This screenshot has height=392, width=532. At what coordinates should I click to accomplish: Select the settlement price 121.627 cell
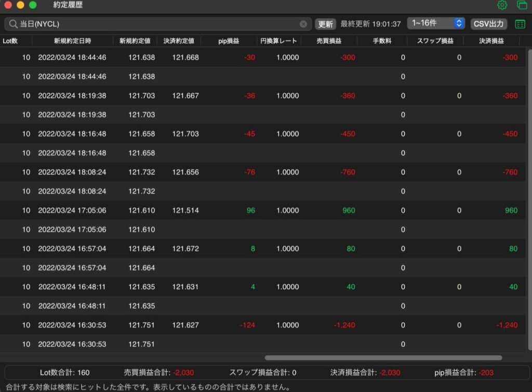pyautogui.click(x=185, y=325)
